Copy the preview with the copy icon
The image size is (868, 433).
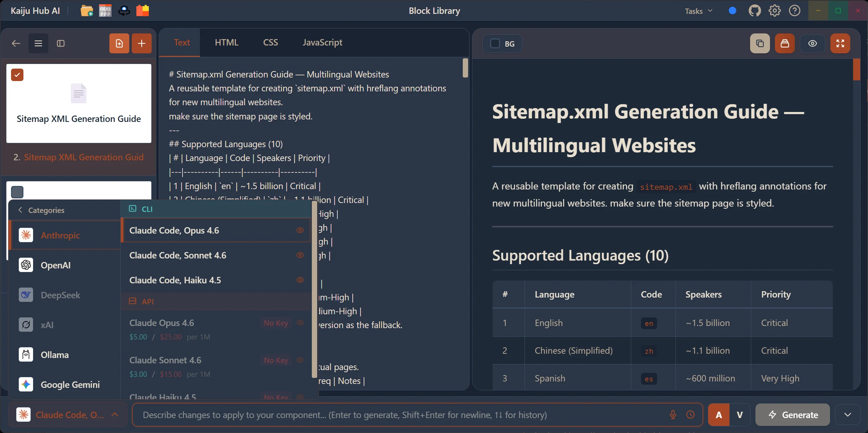click(760, 43)
